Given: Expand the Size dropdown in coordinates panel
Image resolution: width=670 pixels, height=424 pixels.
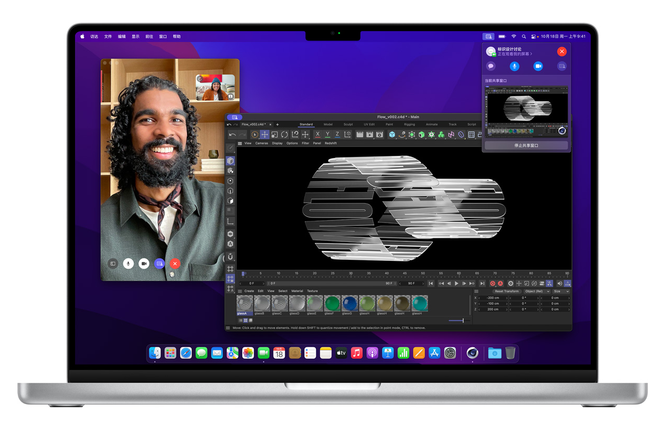Looking at the screenshot, I should pos(558,291).
